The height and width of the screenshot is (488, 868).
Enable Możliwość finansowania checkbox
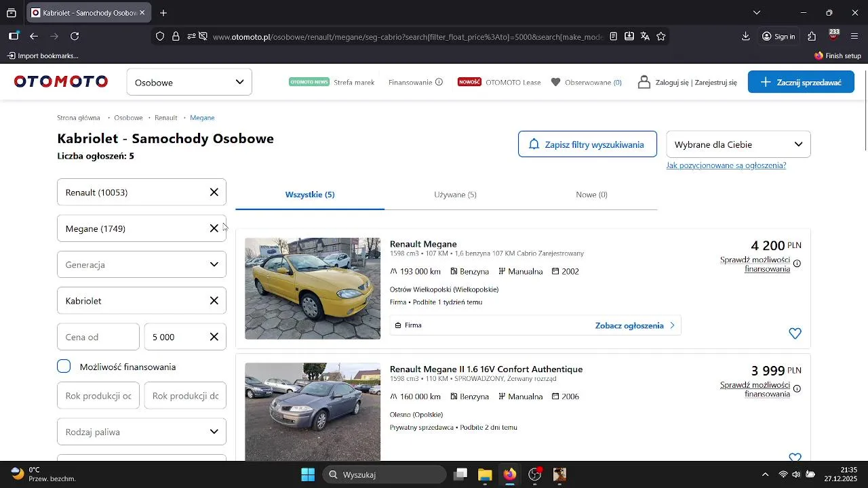(64, 367)
